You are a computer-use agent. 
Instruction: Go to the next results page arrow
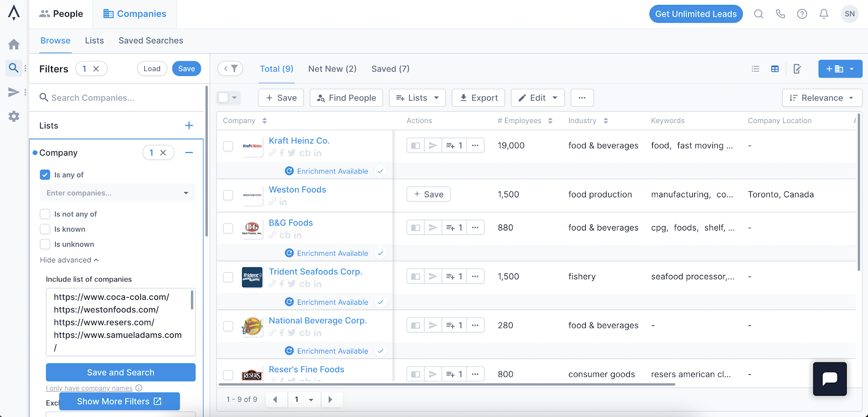pos(330,400)
